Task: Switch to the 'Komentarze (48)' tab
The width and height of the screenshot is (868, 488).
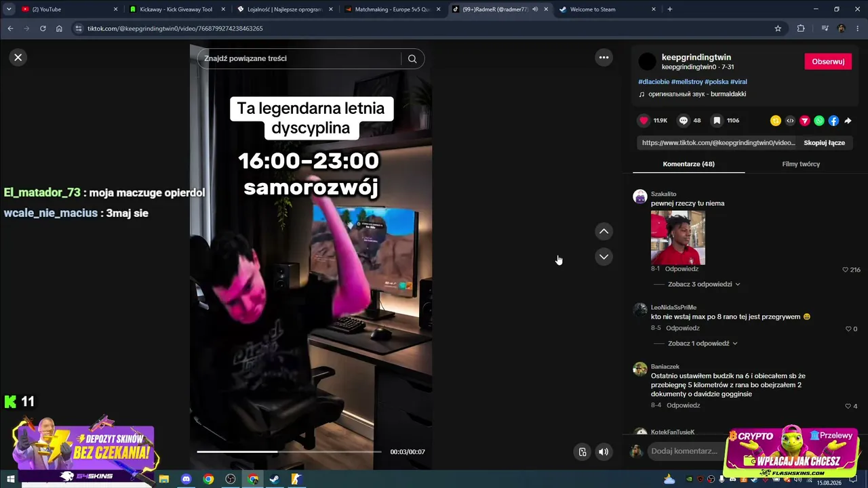Action: (688, 164)
